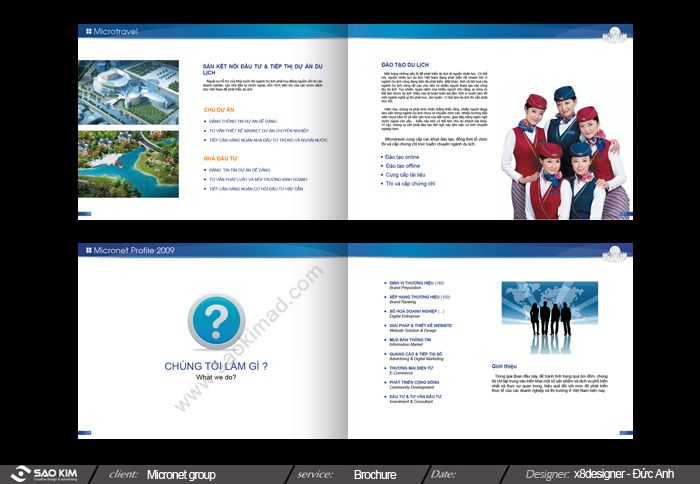Click the blue question mark icon

pyautogui.click(x=215, y=321)
